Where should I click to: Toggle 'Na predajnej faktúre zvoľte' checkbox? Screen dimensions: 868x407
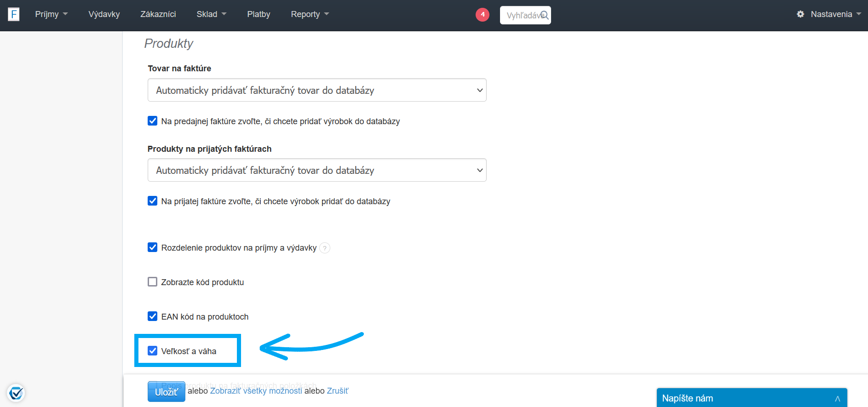point(153,121)
